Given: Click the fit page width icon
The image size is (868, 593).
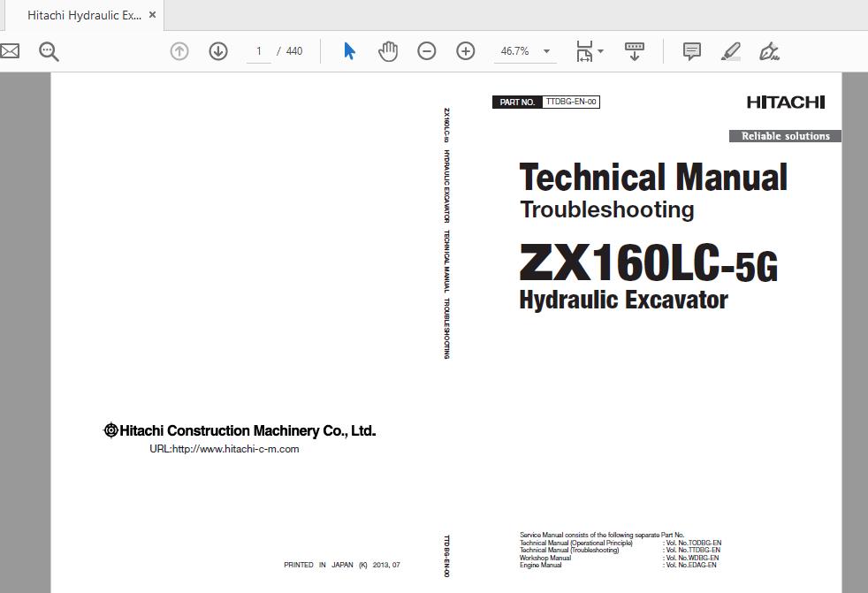Looking at the screenshot, I should tap(584, 51).
